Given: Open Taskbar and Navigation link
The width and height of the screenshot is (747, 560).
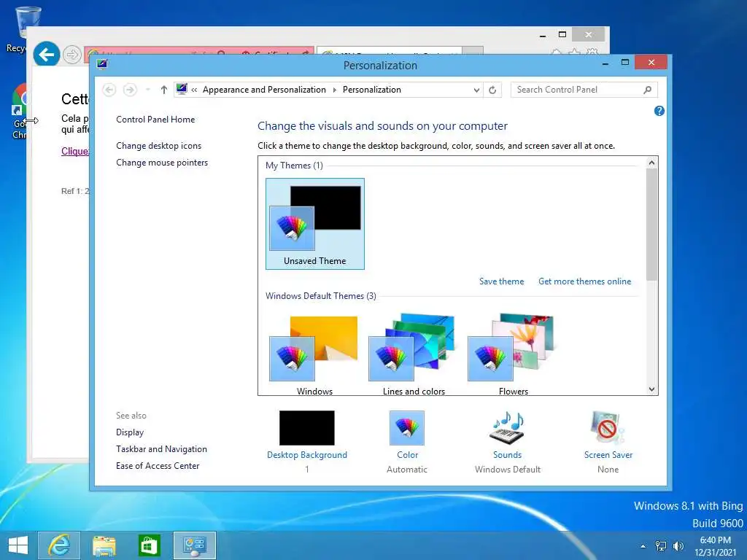Looking at the screenshot, I should tap(161, 449).
